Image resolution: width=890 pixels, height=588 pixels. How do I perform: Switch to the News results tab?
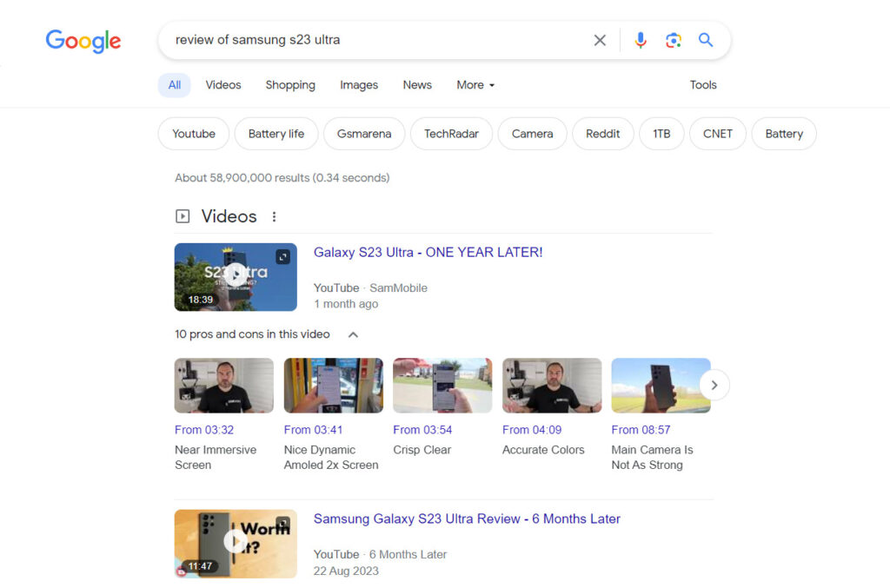417,84
